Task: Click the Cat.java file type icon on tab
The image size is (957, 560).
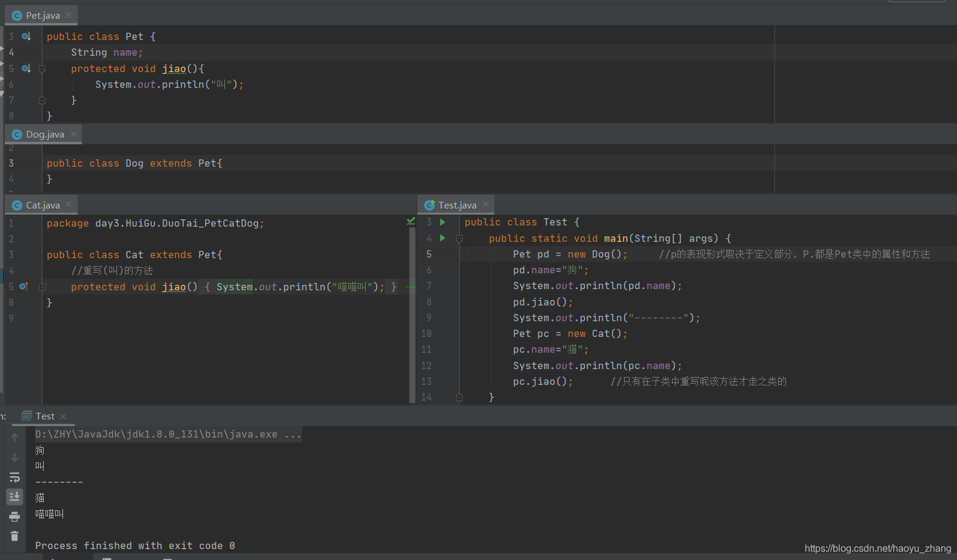Action: coord(17,205)
